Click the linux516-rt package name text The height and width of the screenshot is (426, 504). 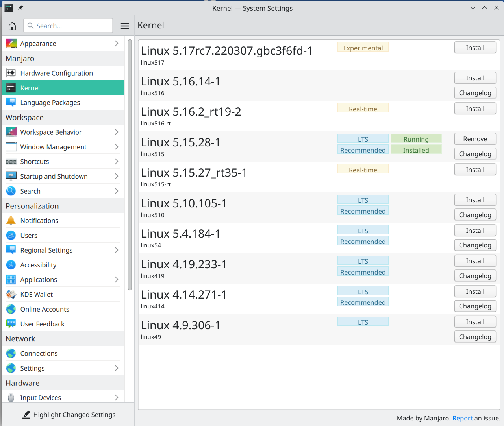[x=156, y=124]
